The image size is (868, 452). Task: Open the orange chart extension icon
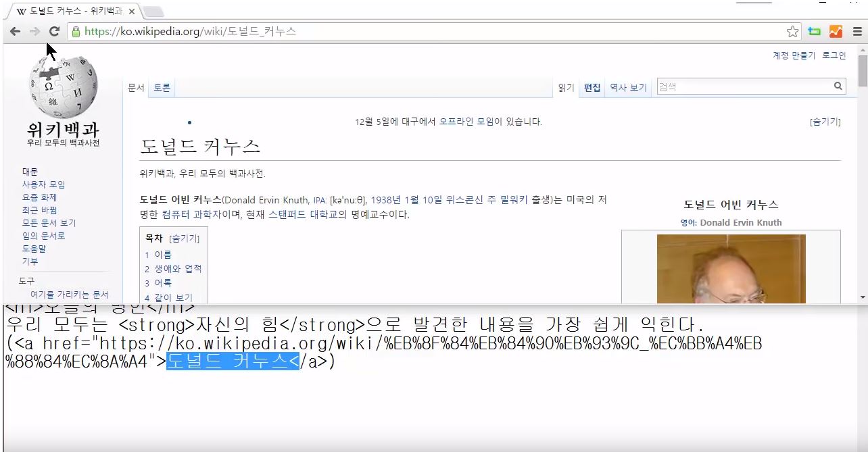click(x=836, y=31)
